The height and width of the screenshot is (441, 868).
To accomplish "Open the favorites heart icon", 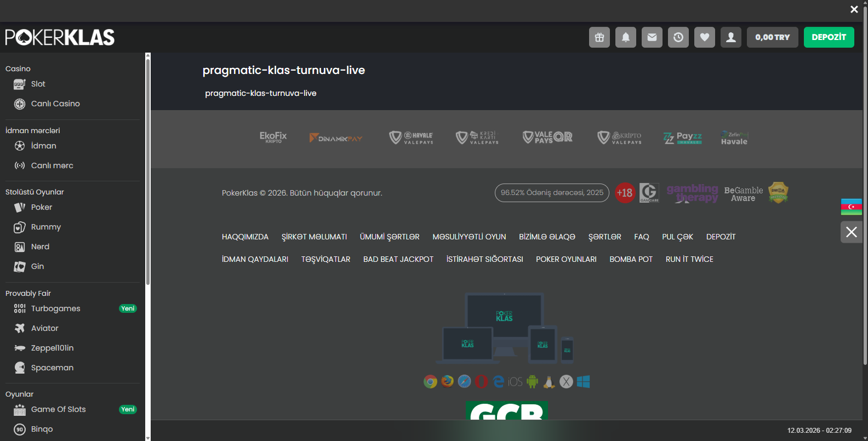I will pyautogui.click(x=705, y=37).
